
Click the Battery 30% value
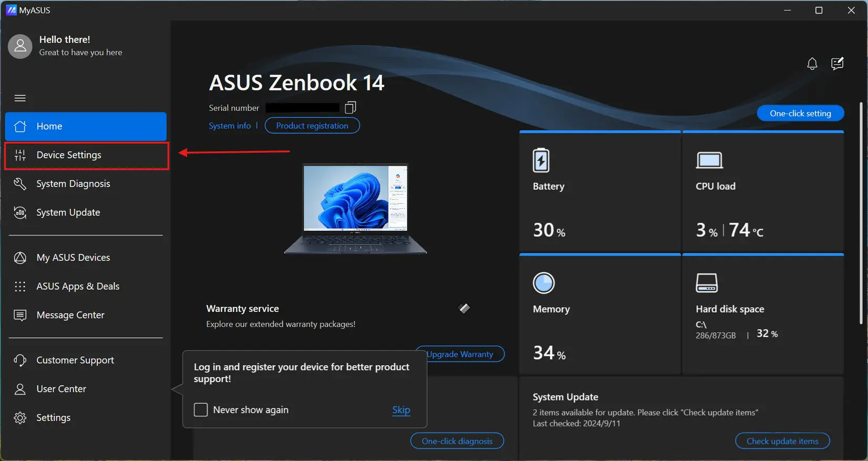[x=549, y=230]
